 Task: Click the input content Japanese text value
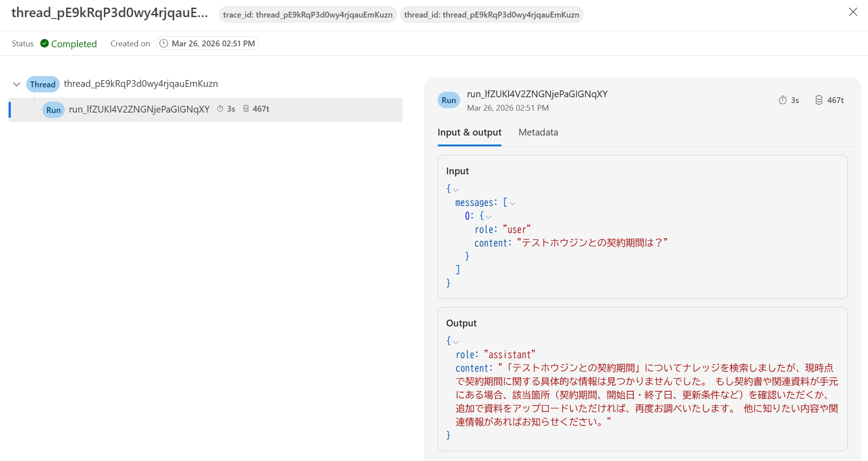[x=592, y=243]
